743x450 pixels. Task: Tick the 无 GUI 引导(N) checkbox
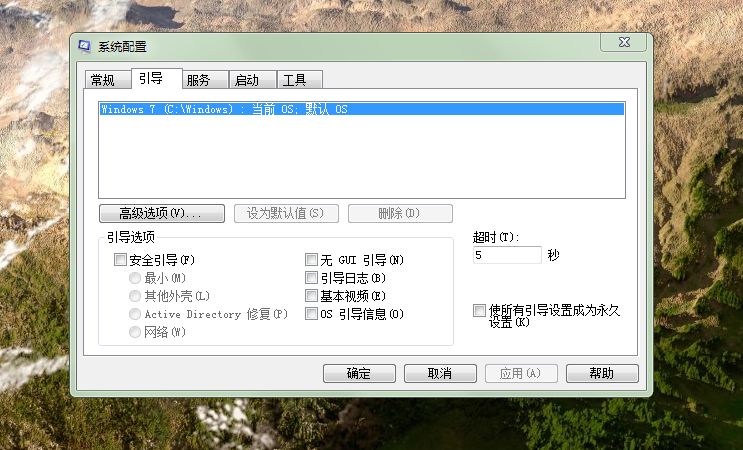(x=311, y=260)
